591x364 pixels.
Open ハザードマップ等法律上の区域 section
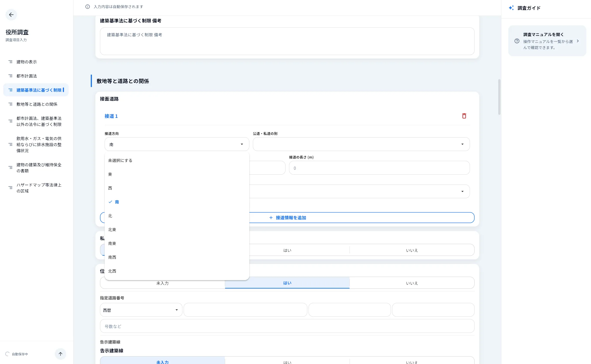pos(39,188)
